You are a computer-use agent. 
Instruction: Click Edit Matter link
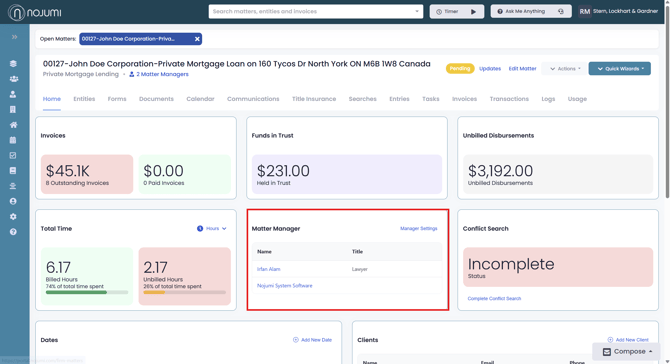(522, 68)
